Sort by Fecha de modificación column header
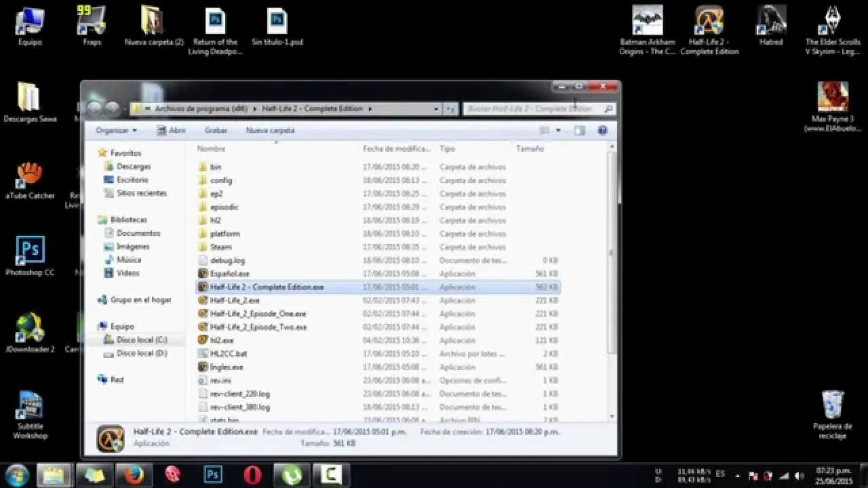The height and width of the screenshot is (488, 868). [397, 148]
